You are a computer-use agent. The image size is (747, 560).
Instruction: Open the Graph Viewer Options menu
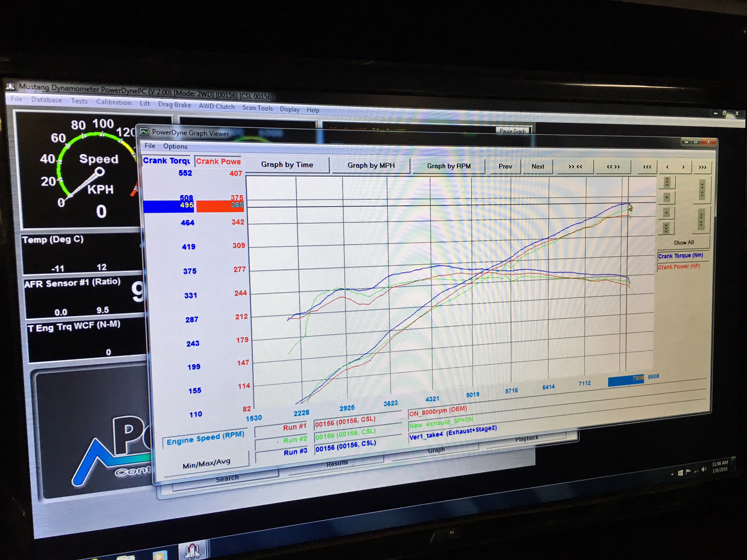click(175, 146)
